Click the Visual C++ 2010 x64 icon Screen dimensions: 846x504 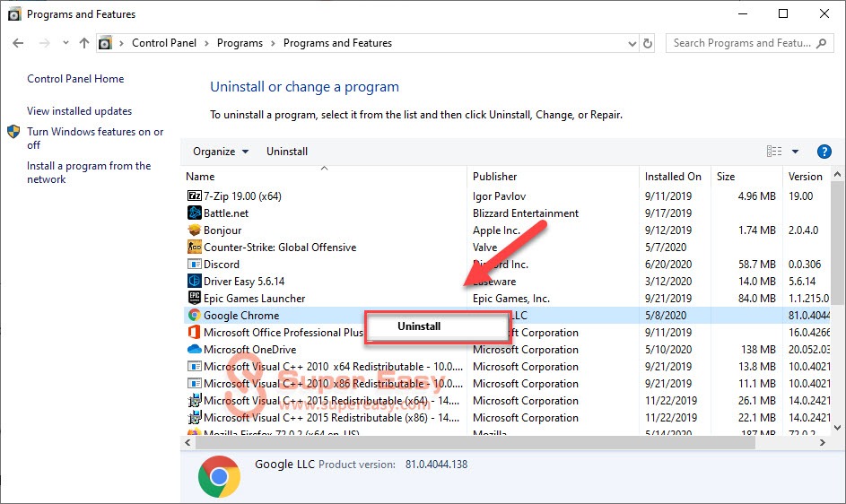195,367
